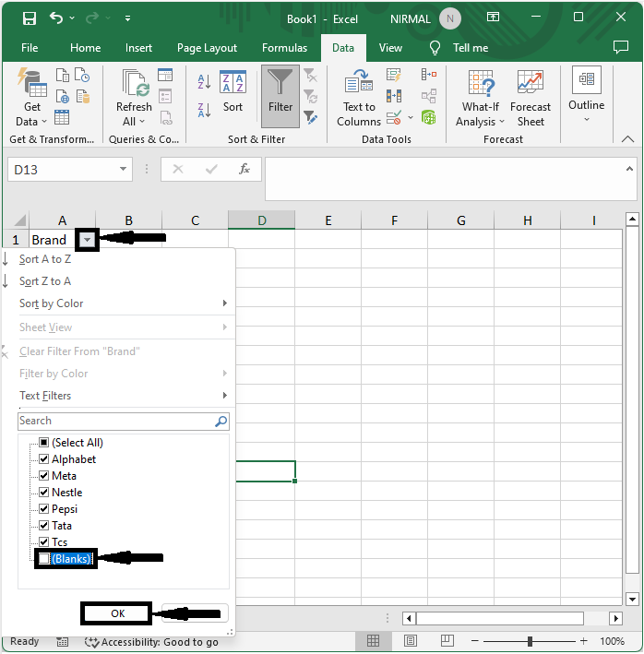Expand the Name Box dropdown
644x654 pixels.
(x=123, y=169)
